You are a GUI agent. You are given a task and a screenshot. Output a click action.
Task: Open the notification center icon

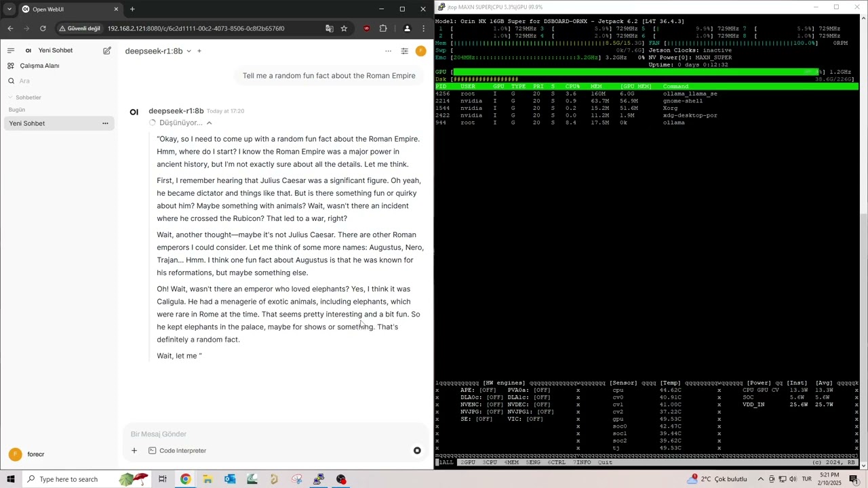(x=854, y=479)
